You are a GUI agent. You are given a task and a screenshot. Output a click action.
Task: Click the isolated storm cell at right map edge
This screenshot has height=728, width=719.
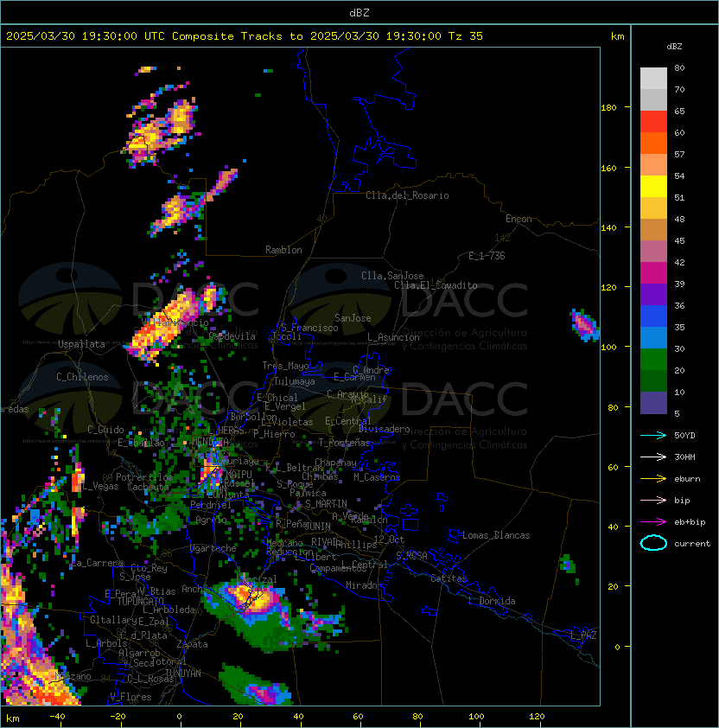(x=584, y=325)
